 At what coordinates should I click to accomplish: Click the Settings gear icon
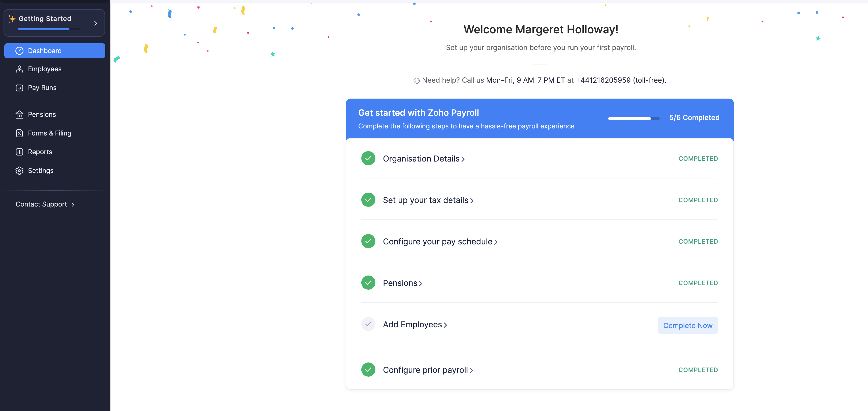[x=19, y=170]
